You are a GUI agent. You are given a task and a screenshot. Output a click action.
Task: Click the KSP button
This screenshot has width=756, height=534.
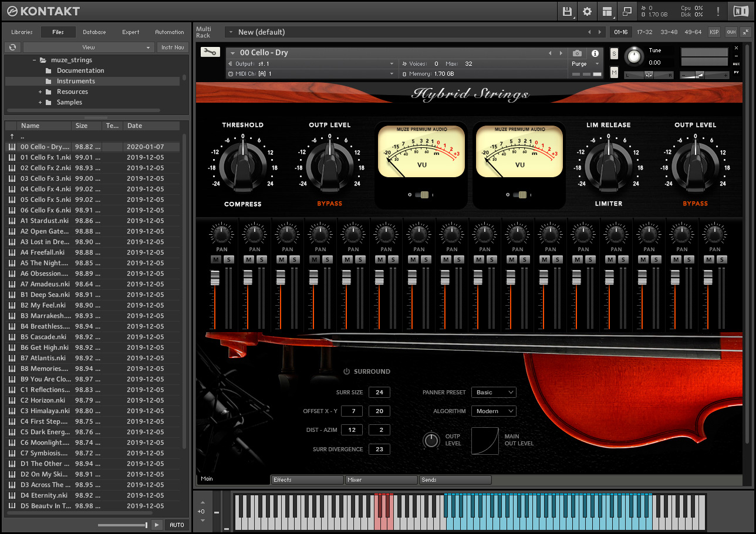(714, 32)
